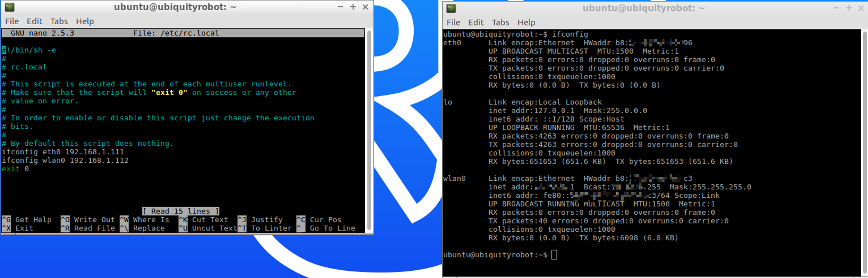868x278 pixels.
Task: Minimize the nano terminal window
Action: [340, 7]
